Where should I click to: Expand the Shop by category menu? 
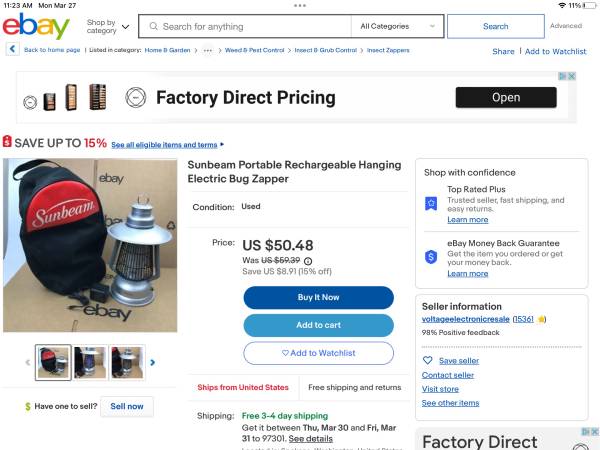coord(107,26)
